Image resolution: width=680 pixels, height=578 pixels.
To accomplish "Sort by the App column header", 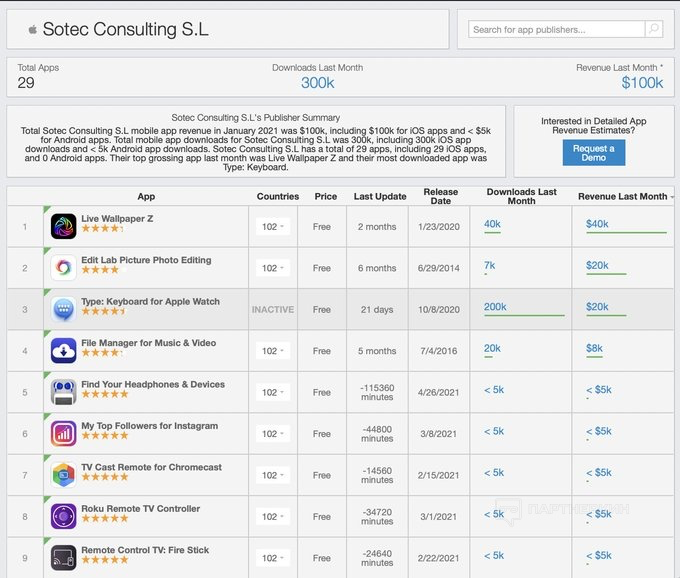I will (146, 196).
